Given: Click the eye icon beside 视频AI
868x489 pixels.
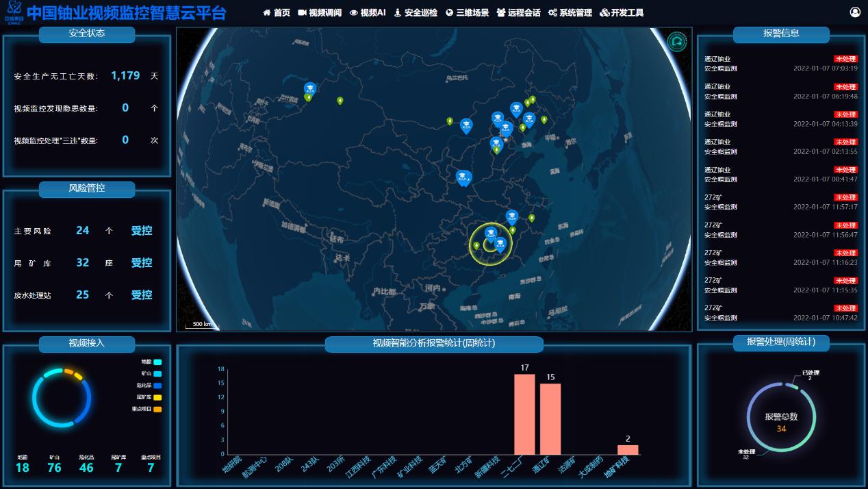Looking at the screenshot, I should pyautogui.click(x=353, y=12).
